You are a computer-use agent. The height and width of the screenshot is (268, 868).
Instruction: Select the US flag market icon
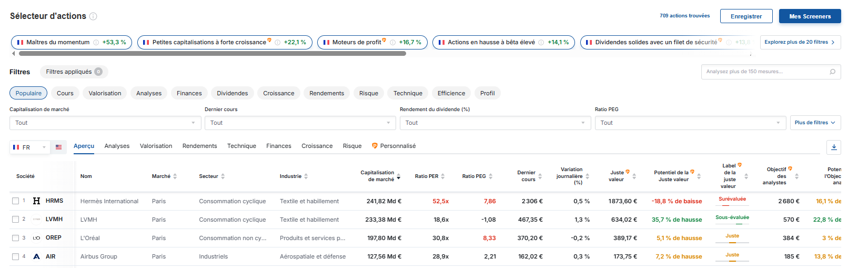pyautogui.click(x=58, y=147)
